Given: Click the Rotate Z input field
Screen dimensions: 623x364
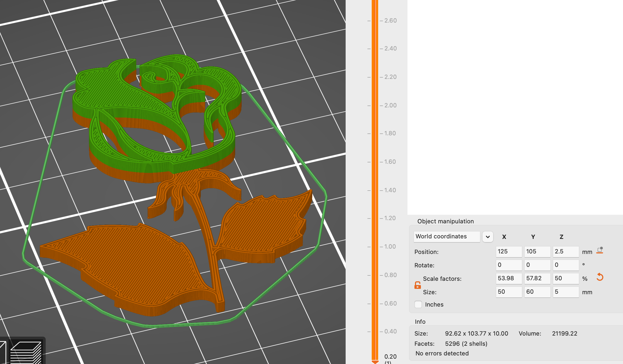Looking at the screenshot, I should [565, 265].
